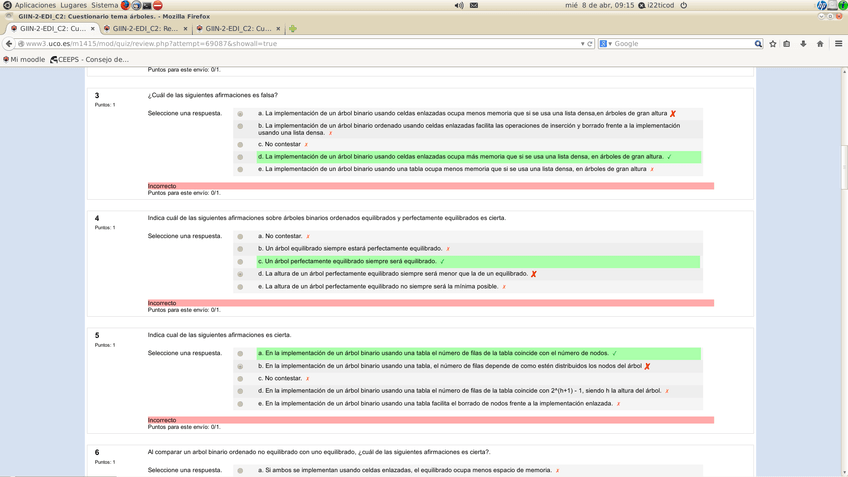Image resolution: width=848 pixels, height=477 pixels.
Task: Bookmark this page with the star icon
Action: pos(773,44)
